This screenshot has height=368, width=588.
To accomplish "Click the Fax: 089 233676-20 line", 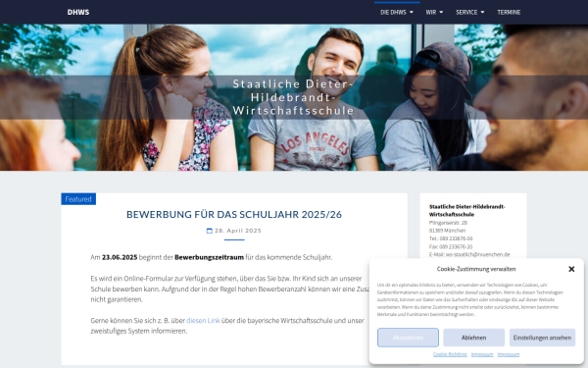I will click(451, 246).
